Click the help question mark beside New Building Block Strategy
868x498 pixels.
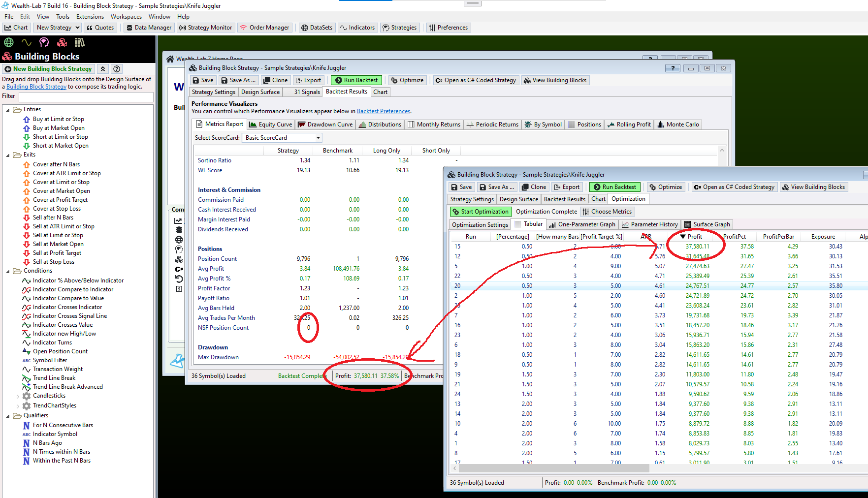(x=117, y=69)
